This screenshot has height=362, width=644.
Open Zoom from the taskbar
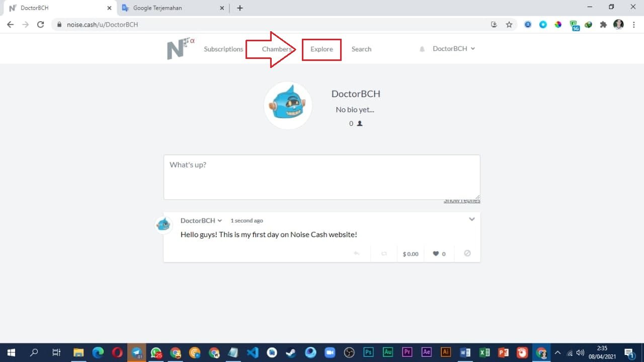click(x=330, y=352)
